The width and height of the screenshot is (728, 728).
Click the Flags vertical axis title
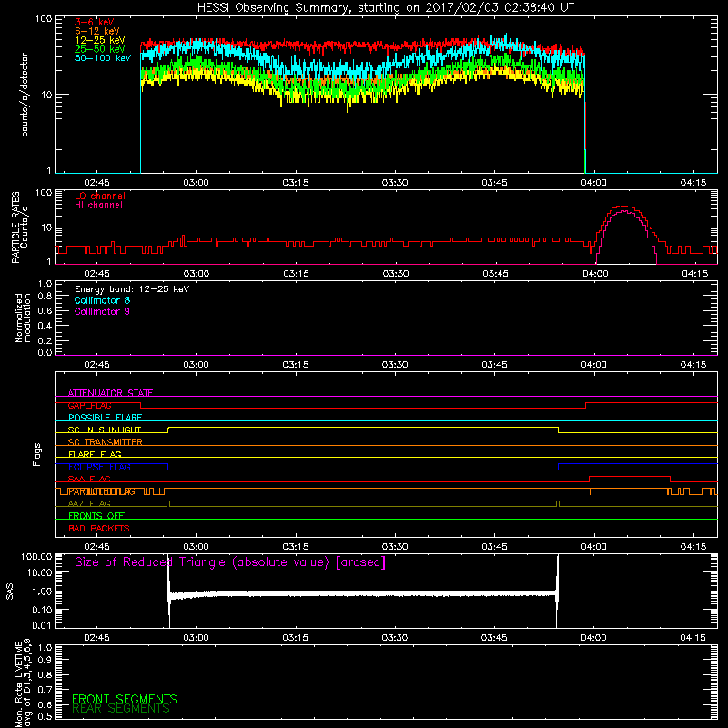pos(37,454)
